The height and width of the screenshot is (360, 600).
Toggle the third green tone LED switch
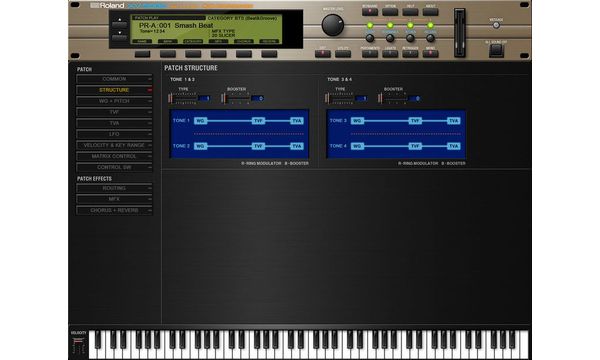(x=410, y=26)
